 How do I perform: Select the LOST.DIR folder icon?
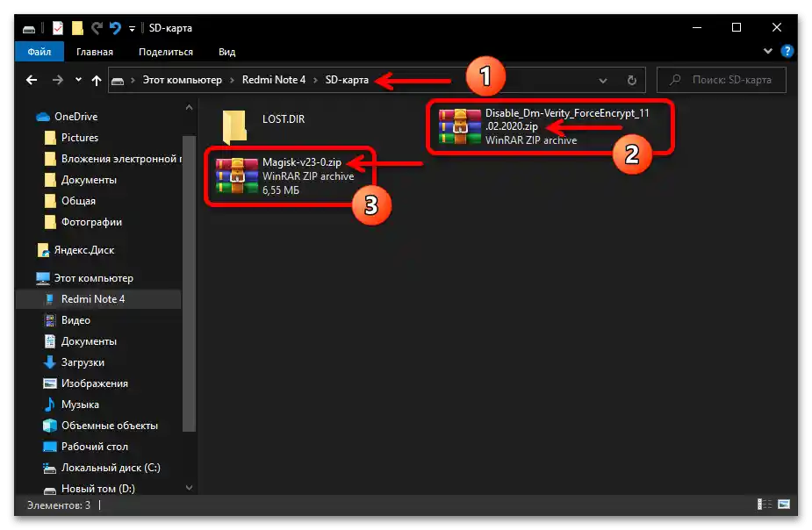pos(234,126)
